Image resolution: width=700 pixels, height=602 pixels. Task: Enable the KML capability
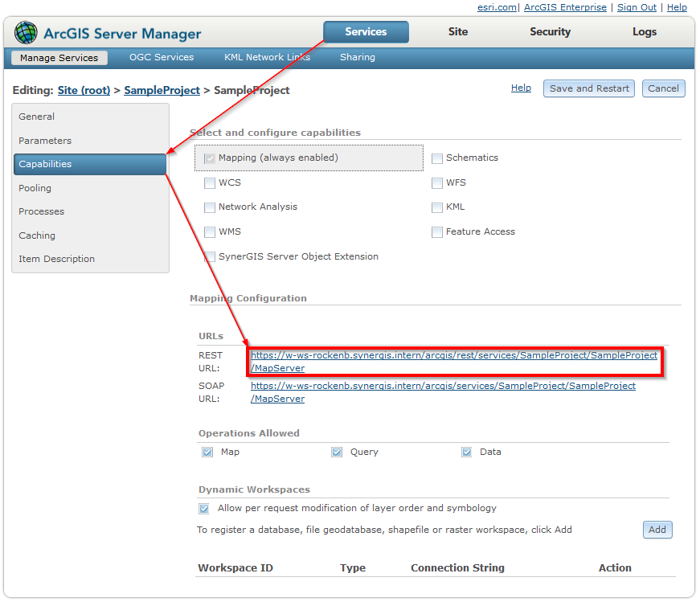[x=437, y=207]
